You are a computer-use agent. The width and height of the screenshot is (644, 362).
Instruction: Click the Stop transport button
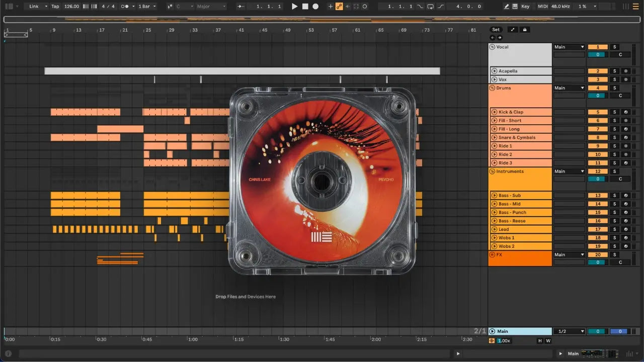click(x=305, y=7)
